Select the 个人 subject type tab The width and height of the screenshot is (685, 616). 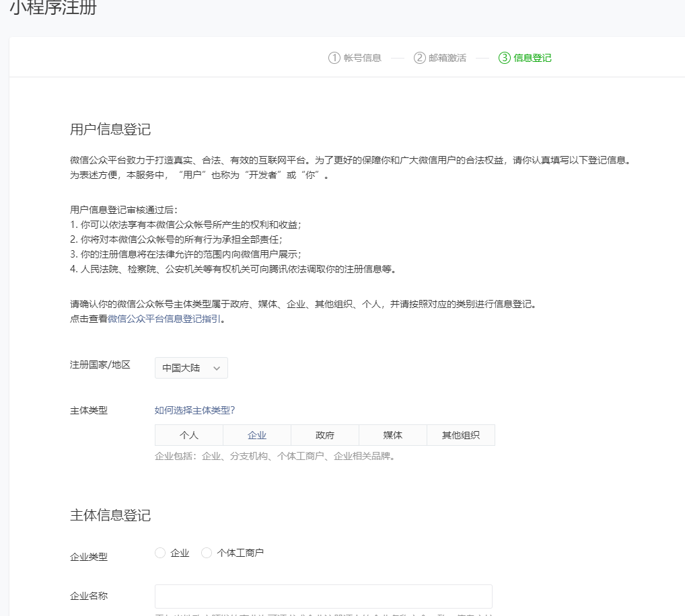click(x=188, y=435)
